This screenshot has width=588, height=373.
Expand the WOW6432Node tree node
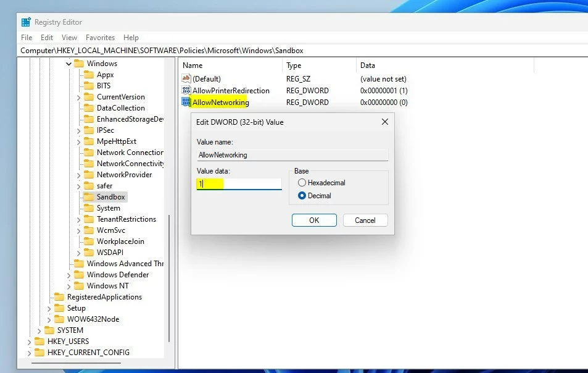49,319
